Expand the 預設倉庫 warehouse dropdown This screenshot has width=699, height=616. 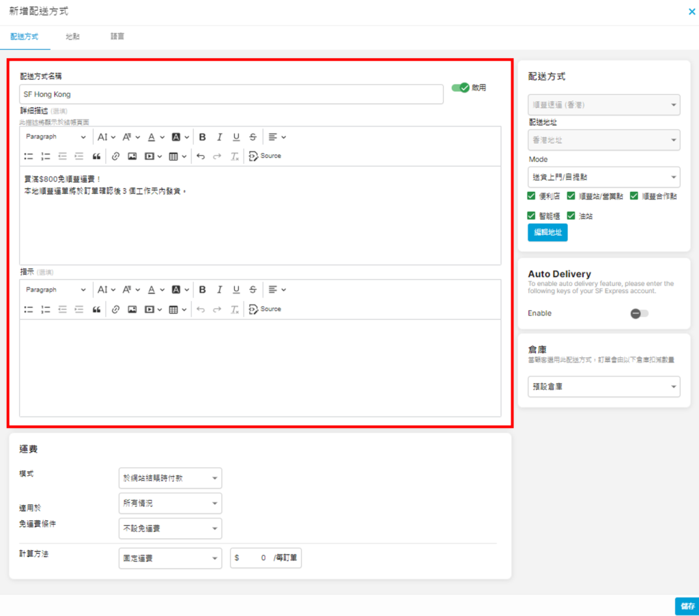603,387
